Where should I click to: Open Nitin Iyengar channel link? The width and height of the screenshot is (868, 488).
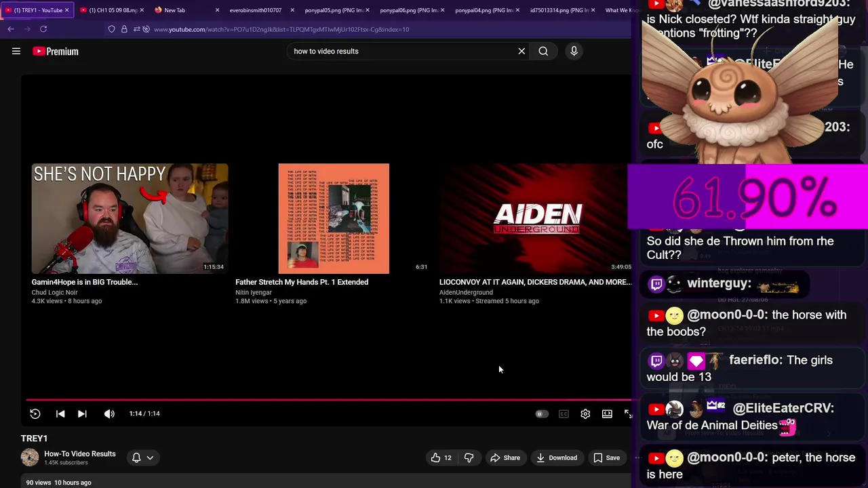coord(254,292)
